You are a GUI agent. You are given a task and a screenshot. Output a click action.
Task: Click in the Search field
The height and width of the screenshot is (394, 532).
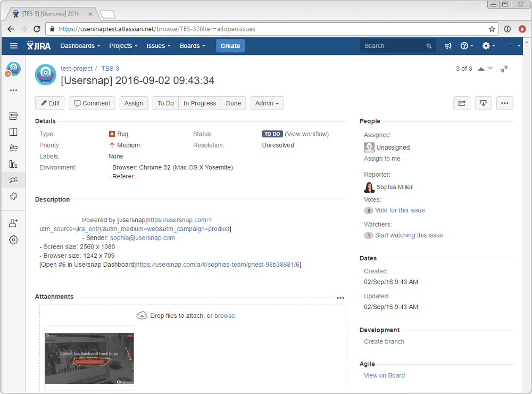[x=394, y=46]
